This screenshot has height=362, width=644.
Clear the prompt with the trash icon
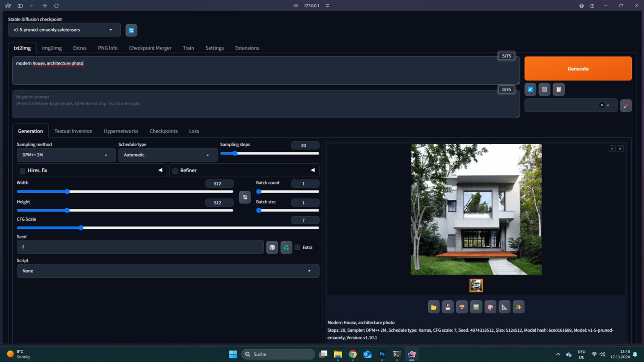coord(544,89)
